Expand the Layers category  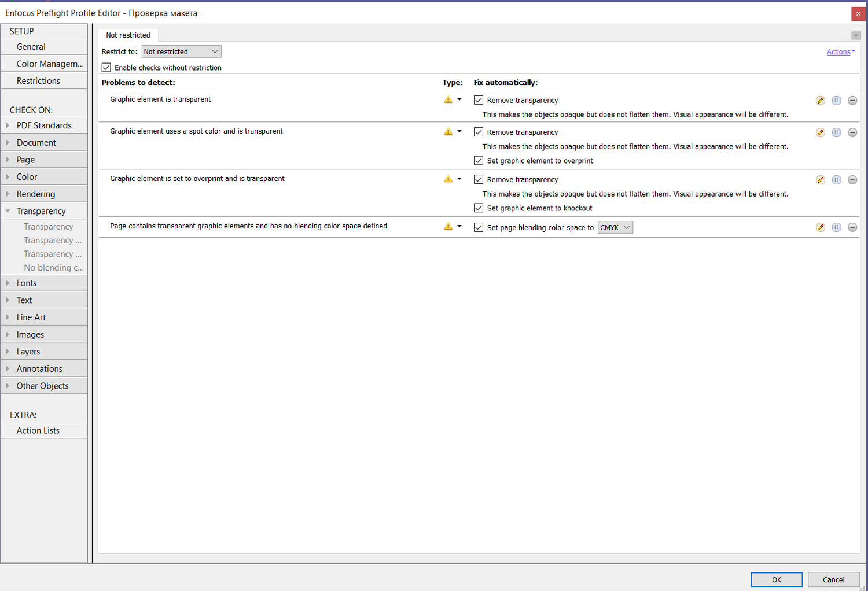tap(8, 352)
